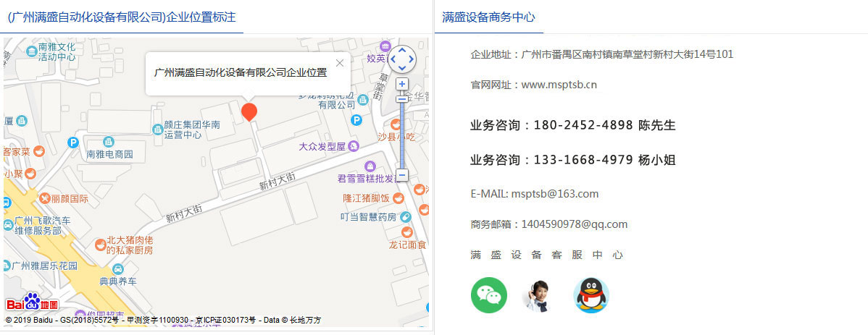Click the 南雅电商园 map point
This screenshot has height=335, width=868.
[x=110, y=154]
